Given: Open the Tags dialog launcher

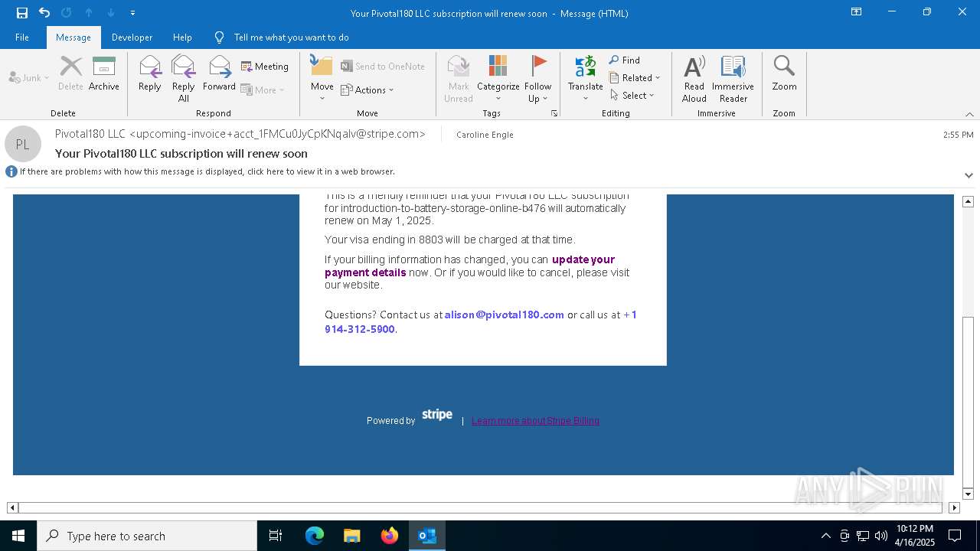Looking at the screenshot, I should (x=554, y=113).
